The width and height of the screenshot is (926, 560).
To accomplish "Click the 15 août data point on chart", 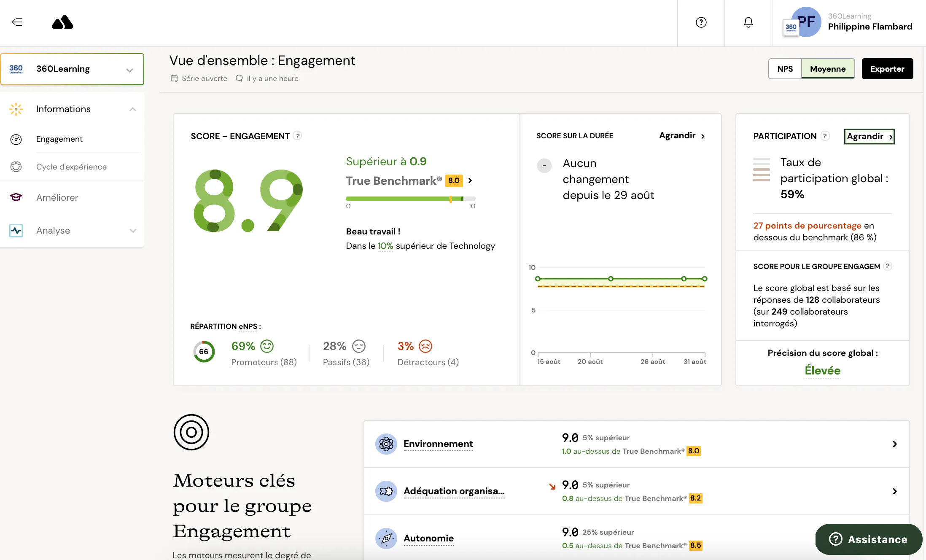I will [538, 279].
